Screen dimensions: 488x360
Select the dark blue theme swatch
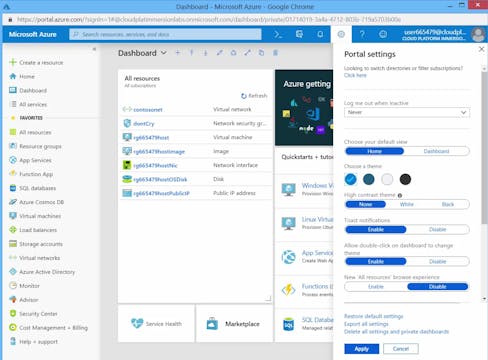click(x=369, y=179)
